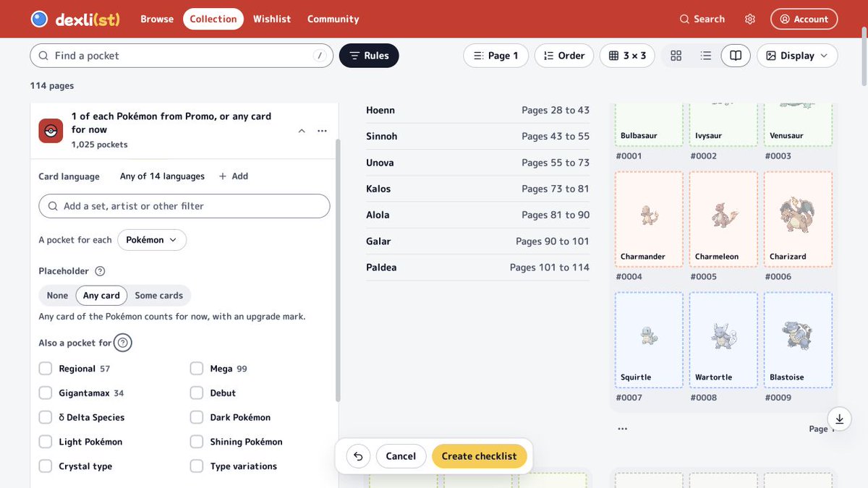Image resolution: width=868 pixels, height=488 pixels.
Task: Open the Charizard pocket
Action: coord(798,219)
